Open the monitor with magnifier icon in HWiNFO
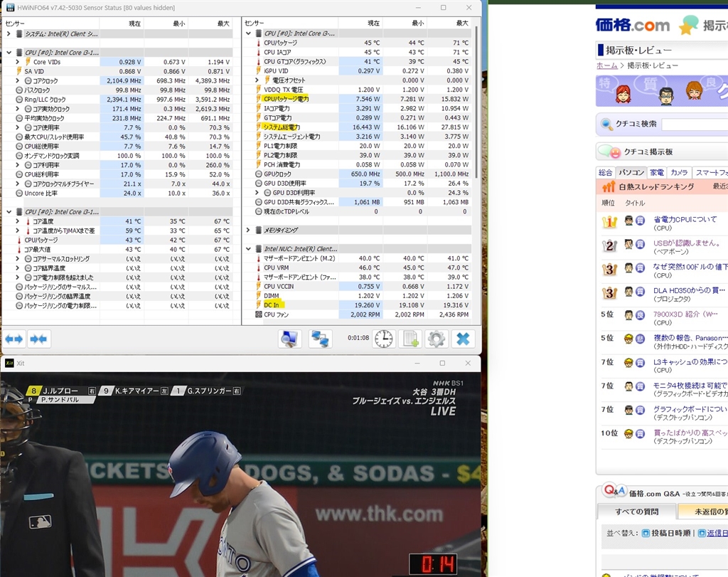Image resolution: width=728 pixels, height=577 pixels. [x=290, y=339]
